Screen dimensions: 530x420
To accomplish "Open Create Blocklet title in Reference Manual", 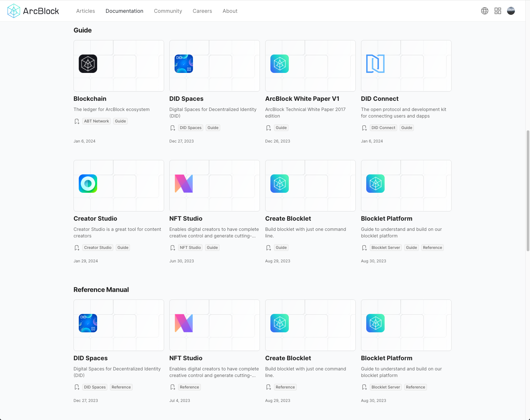I will click(x=288, y=358).
